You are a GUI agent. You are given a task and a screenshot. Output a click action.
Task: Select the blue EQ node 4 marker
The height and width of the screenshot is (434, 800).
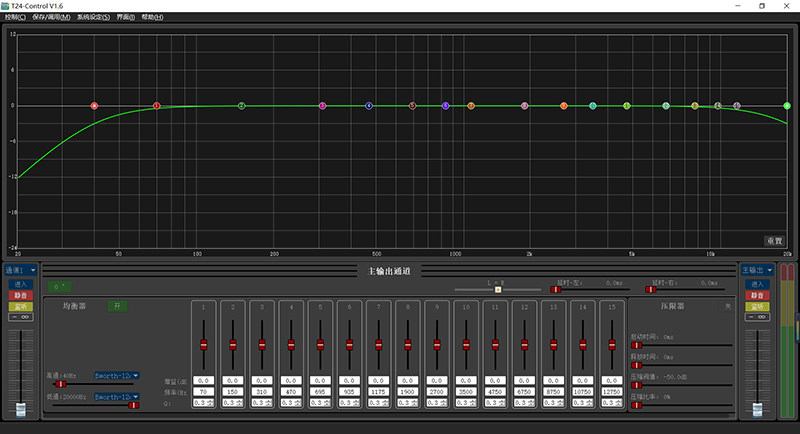tap(369, 106)
